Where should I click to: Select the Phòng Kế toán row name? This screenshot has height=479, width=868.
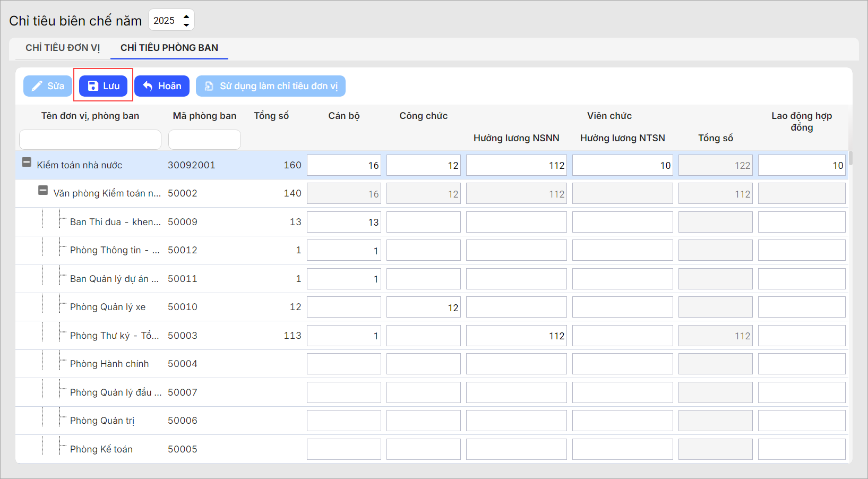pyautogui.click(x=101, y=449)
